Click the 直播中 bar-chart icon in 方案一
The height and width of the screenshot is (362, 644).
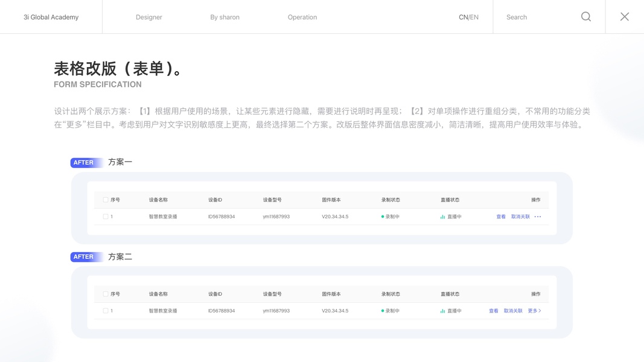[442, 217]
